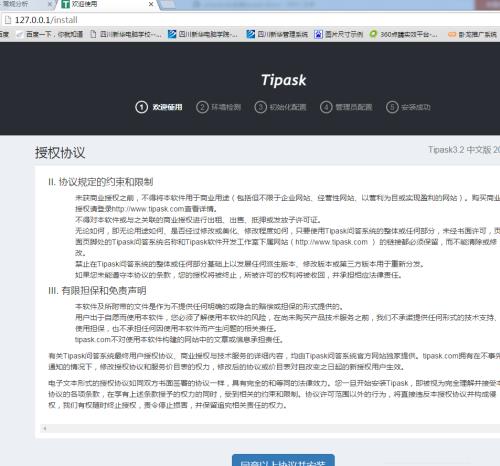Click the Tipask3.2 中文版 version text
This screenshot has width=500, height=466.
[x=464, y=150]
